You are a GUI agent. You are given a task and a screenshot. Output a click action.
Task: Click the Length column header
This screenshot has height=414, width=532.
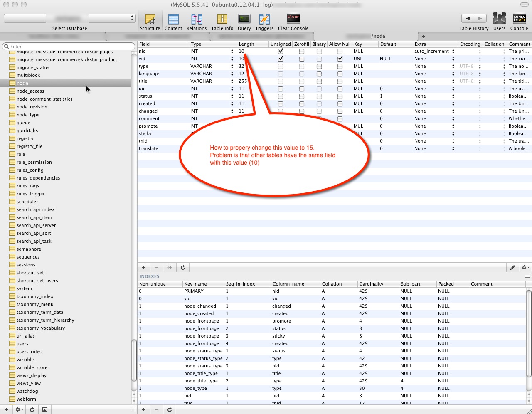(253, 44)
